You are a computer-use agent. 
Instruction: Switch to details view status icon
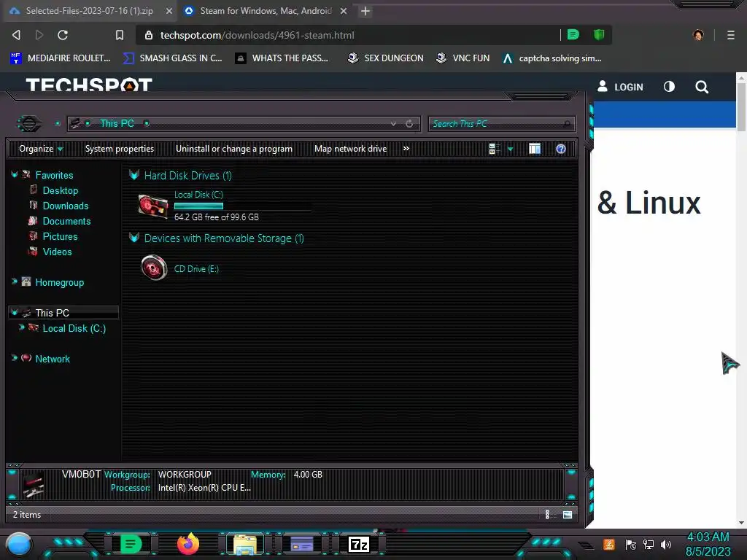pyautogui.click(x=547, y=514)
